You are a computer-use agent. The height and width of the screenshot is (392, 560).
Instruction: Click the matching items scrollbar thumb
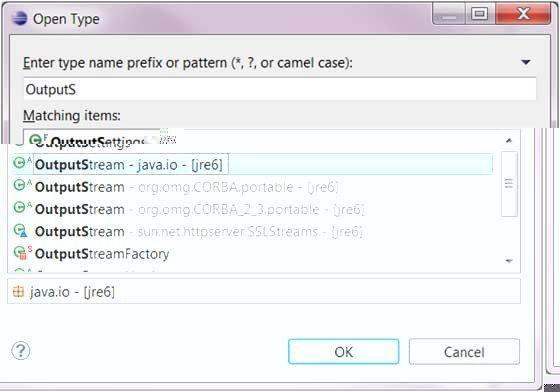509,184
